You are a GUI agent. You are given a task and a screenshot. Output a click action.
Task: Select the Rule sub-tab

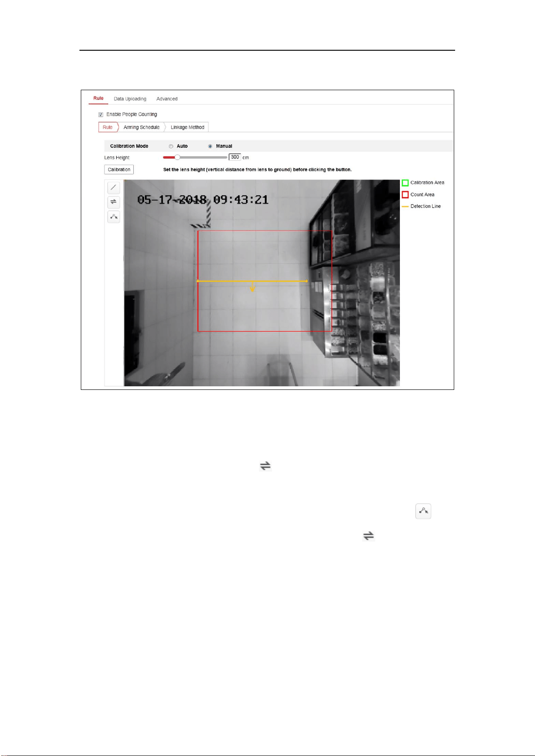[x=108, y=127]
